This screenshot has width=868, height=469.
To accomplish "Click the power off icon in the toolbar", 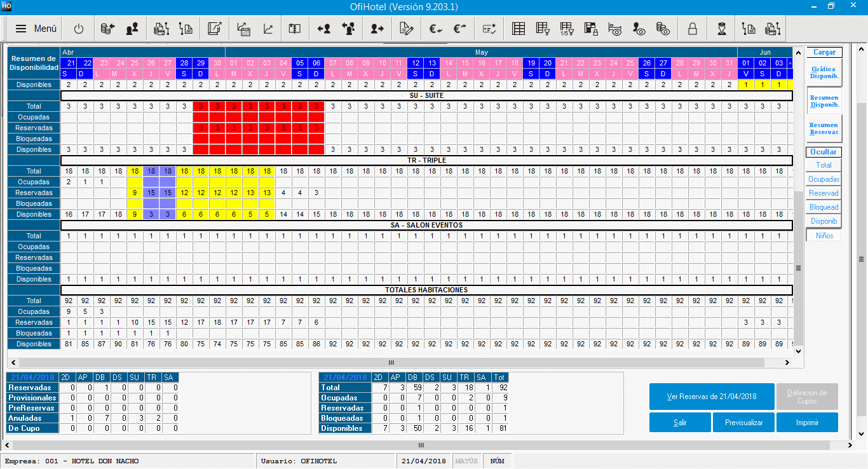I will (79, 29).
